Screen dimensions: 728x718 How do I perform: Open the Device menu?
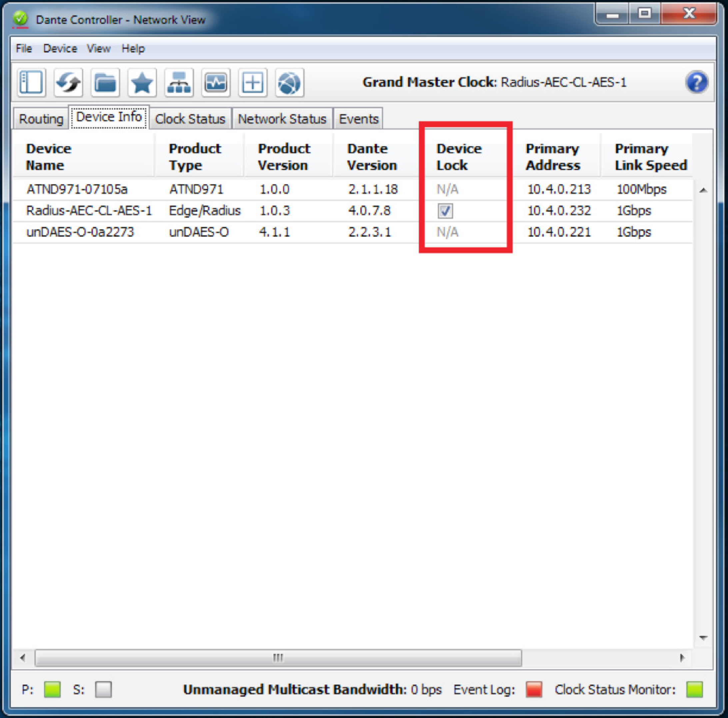pos(60,48)
